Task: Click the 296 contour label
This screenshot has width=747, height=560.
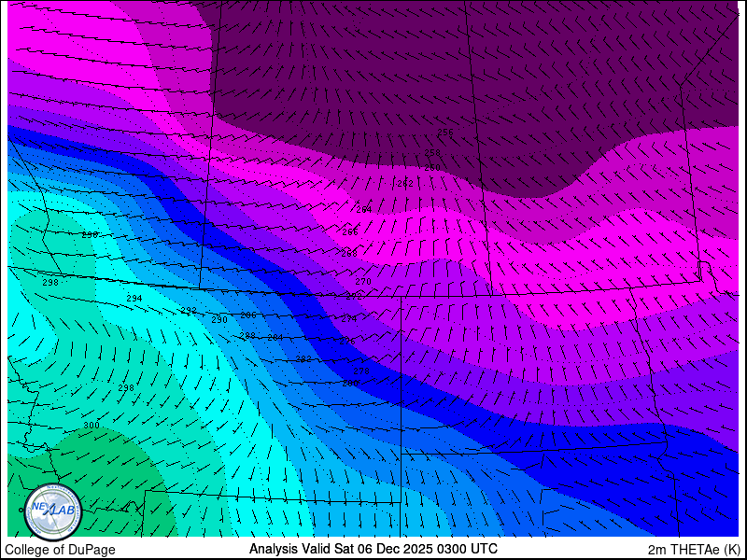Action: [90, 235]
